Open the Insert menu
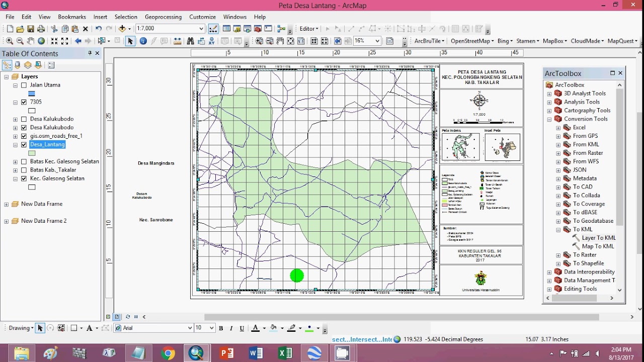Screen dimensions: 644x362 100,17
